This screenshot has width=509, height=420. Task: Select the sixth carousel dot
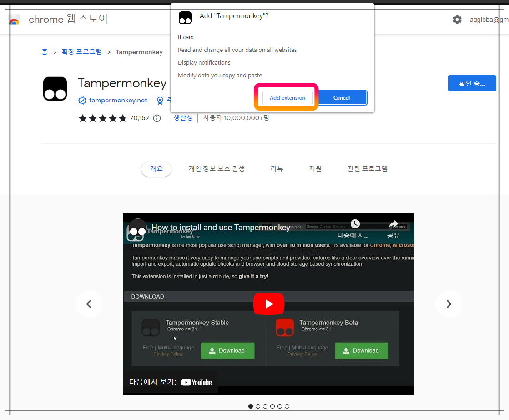(x=287, y=406)
